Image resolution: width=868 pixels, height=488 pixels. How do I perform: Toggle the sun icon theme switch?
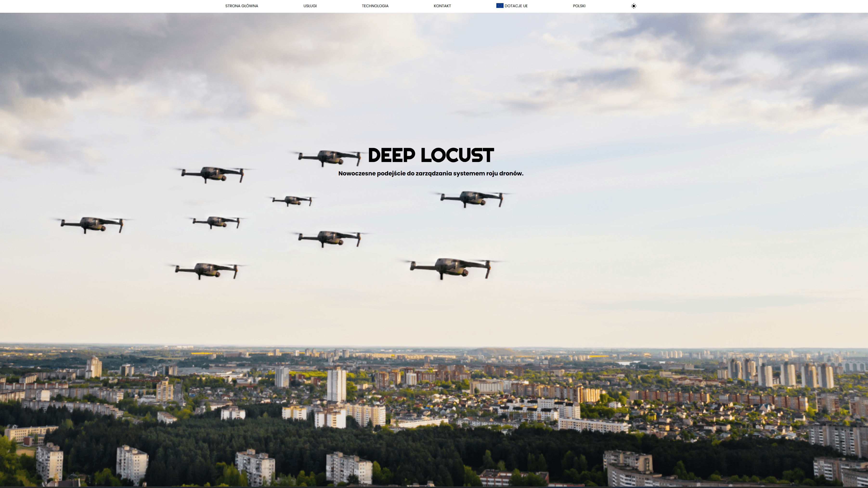click(x=634, y=6)
